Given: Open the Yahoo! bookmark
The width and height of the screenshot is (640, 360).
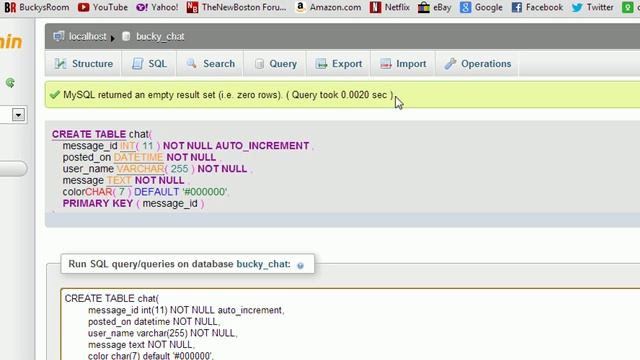Looking at the screenshot, I should (157, 7).
